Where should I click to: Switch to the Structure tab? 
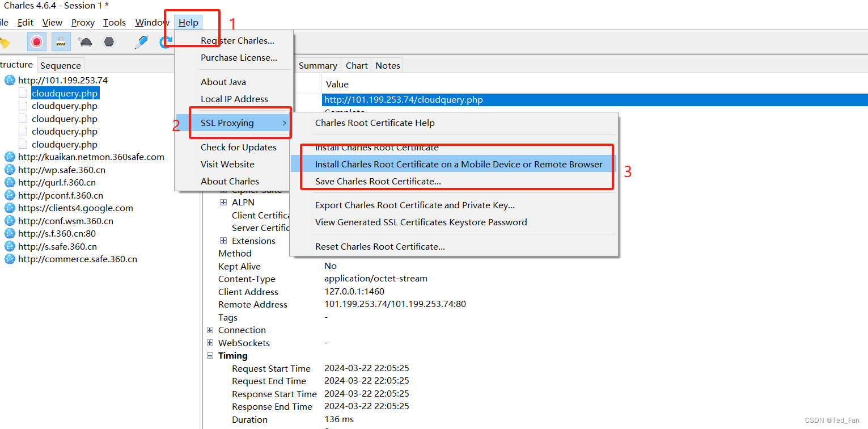(16, 65)
